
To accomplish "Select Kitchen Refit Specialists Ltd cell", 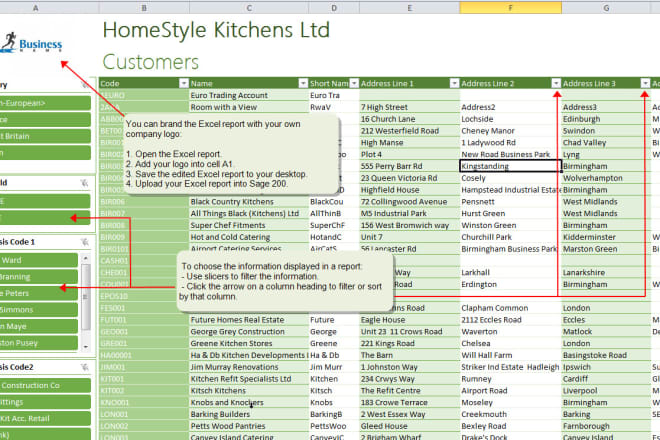I will click(249, 379).
